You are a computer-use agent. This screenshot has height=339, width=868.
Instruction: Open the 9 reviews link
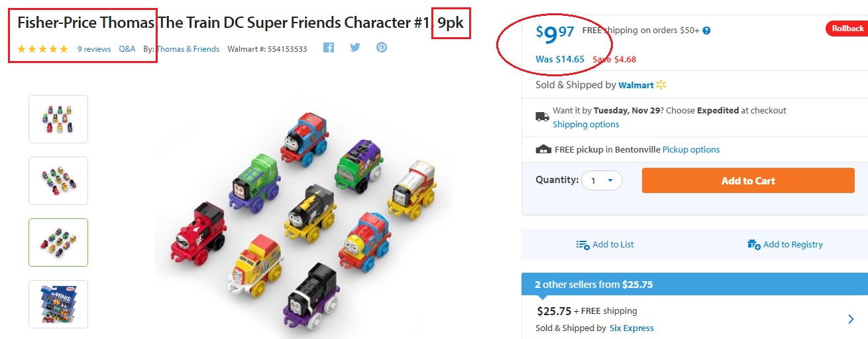tap(94, 49)
